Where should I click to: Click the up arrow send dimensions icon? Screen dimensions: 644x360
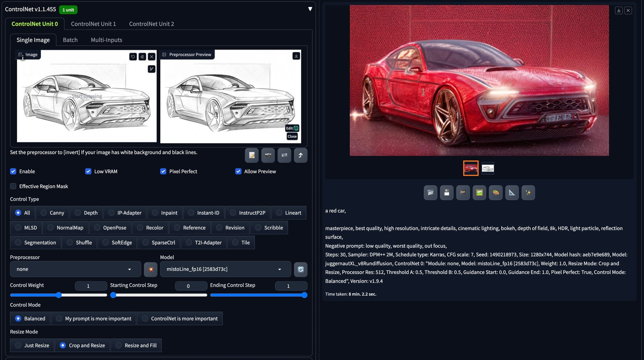[300, 155]
